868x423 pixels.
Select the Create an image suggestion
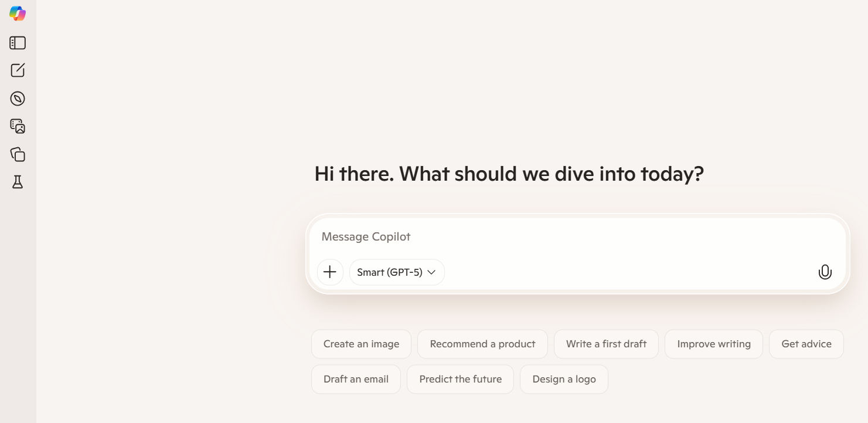pyautogui.click(x=361, y=344)
